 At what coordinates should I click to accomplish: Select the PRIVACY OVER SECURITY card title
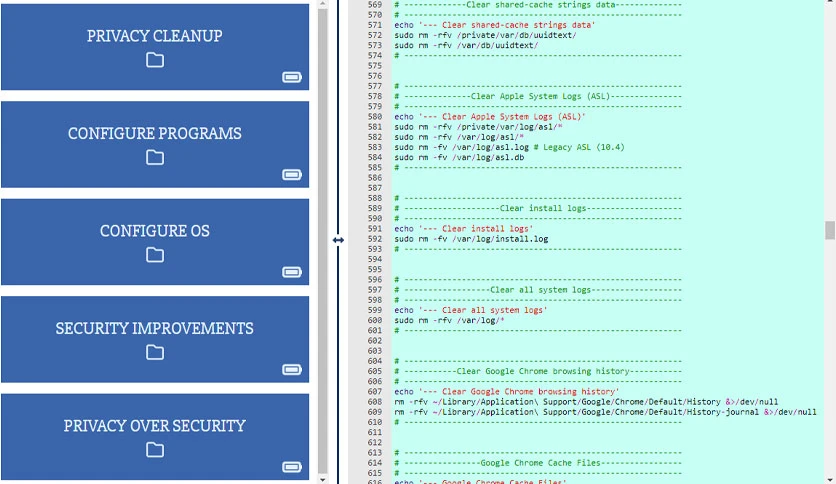coord(155,426)
